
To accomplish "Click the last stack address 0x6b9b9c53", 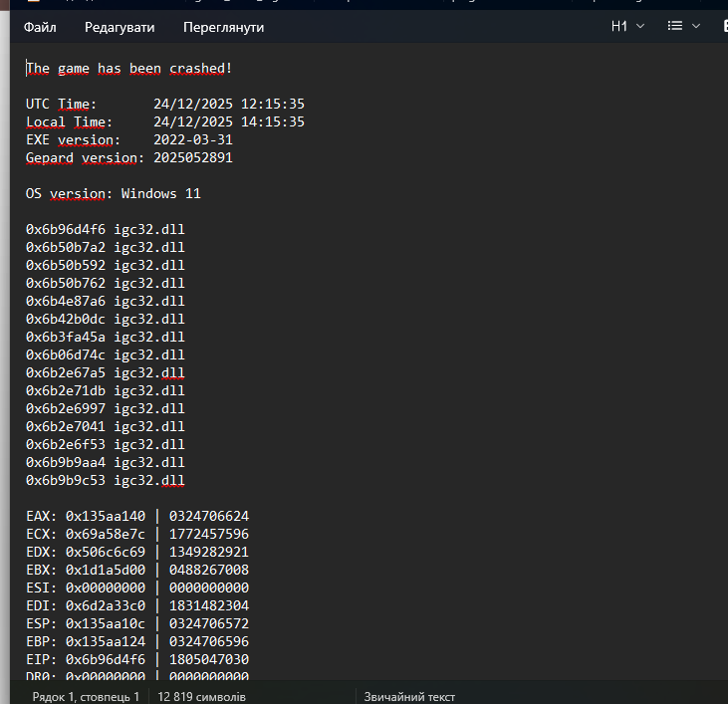I will (x=66, y=481).
